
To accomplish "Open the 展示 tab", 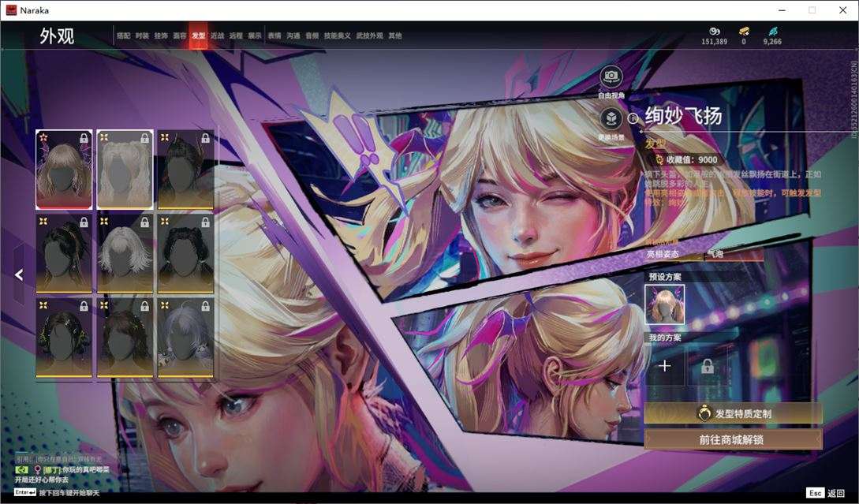I will pyautogui.click(x=255, y=35).
